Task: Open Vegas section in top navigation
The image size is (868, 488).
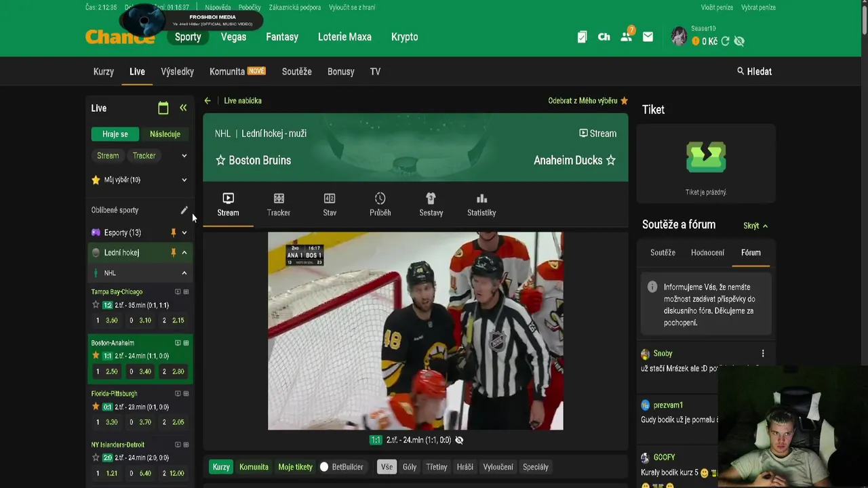Action: point(233,37)
